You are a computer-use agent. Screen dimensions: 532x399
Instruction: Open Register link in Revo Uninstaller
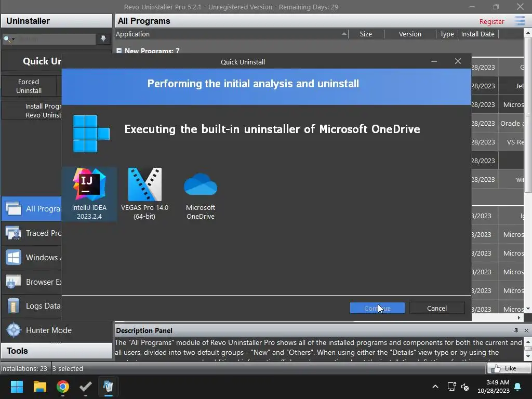pos(491,21)
